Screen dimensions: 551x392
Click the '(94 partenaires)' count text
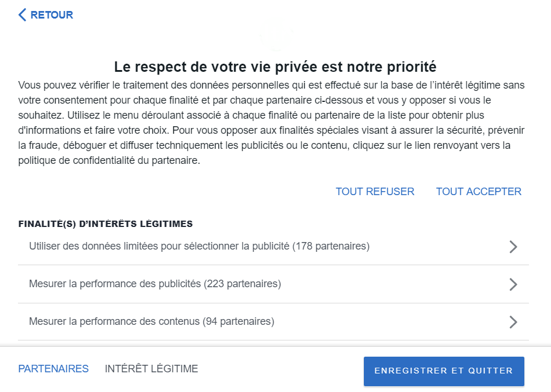[x=238, y=321]
